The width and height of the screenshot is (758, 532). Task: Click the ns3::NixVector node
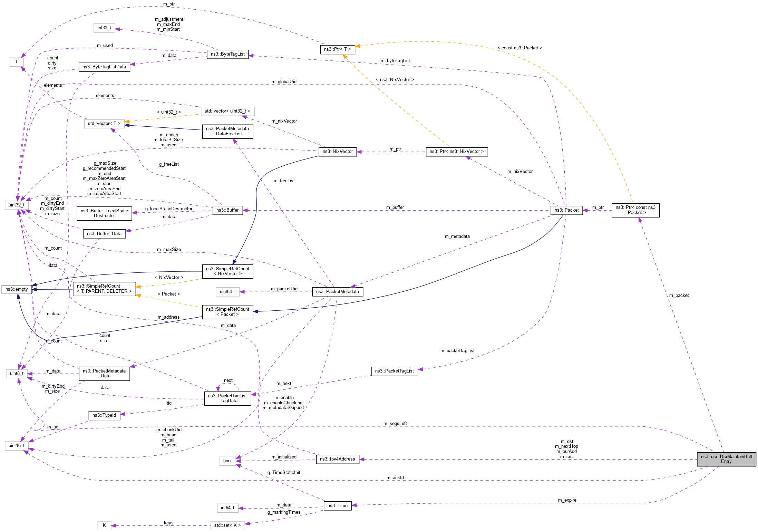coord(338,152)
